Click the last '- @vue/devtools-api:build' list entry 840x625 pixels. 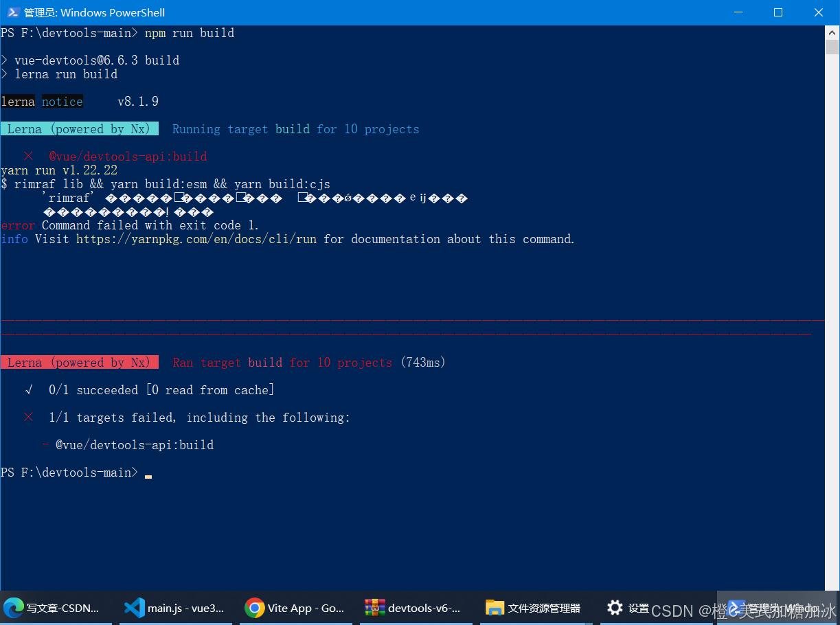tap(128, 445)
